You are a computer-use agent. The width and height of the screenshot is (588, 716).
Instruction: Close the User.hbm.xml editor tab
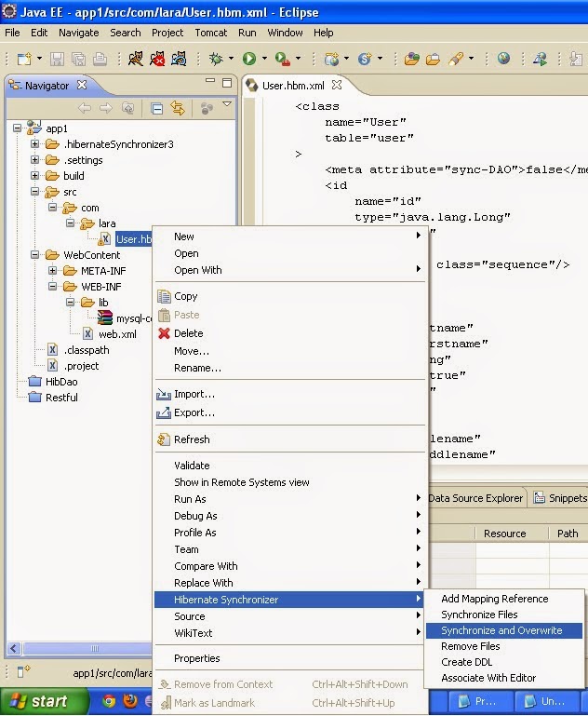(337, 85)
